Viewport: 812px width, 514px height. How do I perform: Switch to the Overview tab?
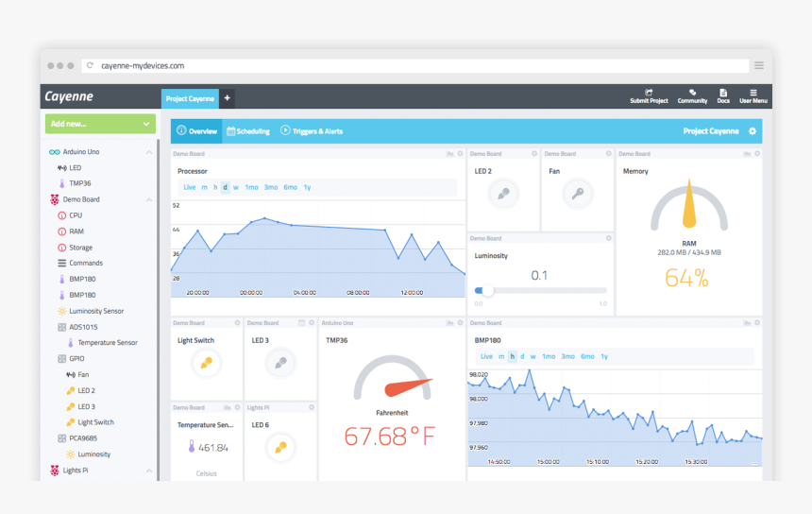(x=196, y=131)
